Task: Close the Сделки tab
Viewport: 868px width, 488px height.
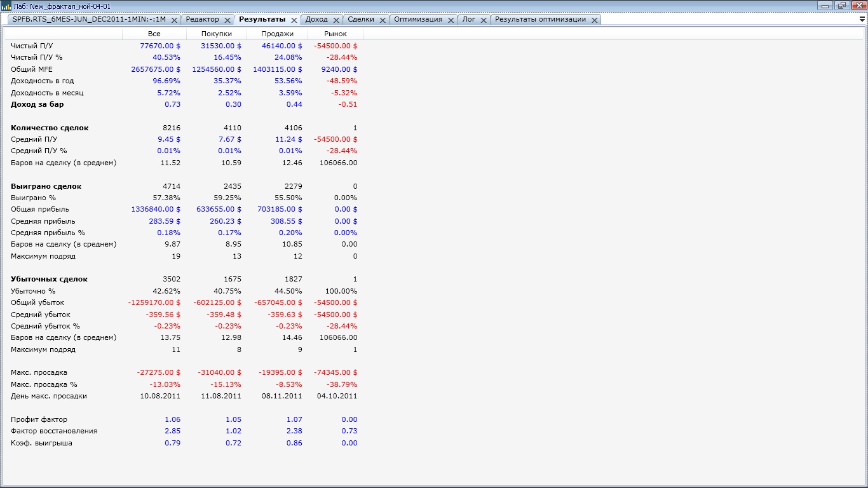Action: click(x=383, y=20)
